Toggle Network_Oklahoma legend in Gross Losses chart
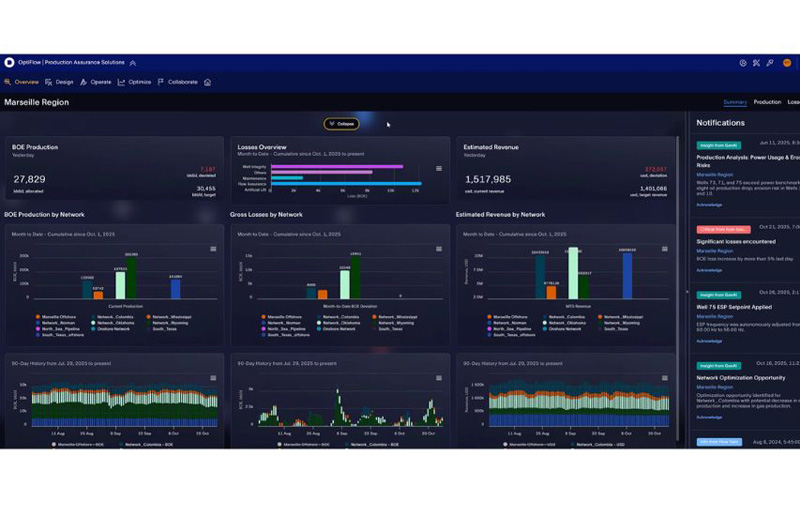 338,323
